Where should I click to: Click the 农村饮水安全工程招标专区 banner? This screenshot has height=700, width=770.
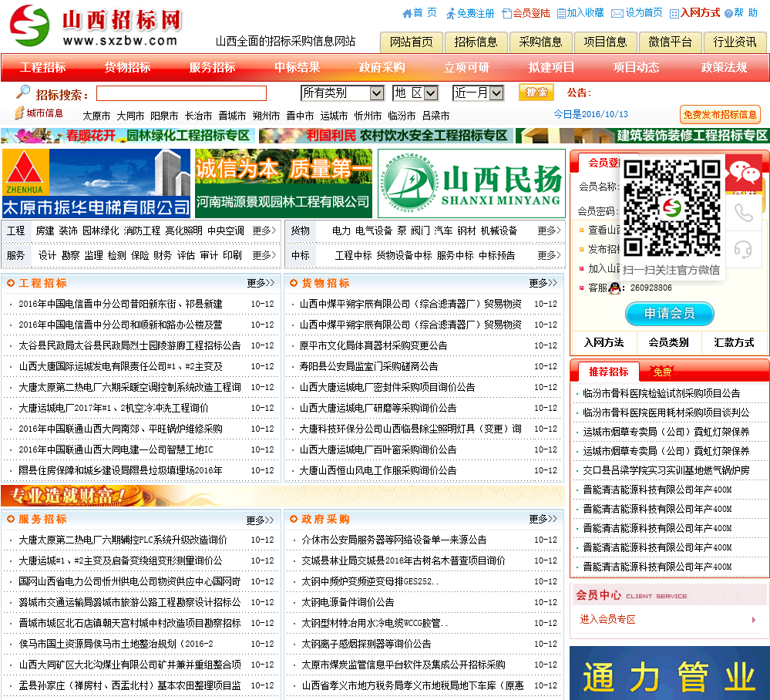386,136
